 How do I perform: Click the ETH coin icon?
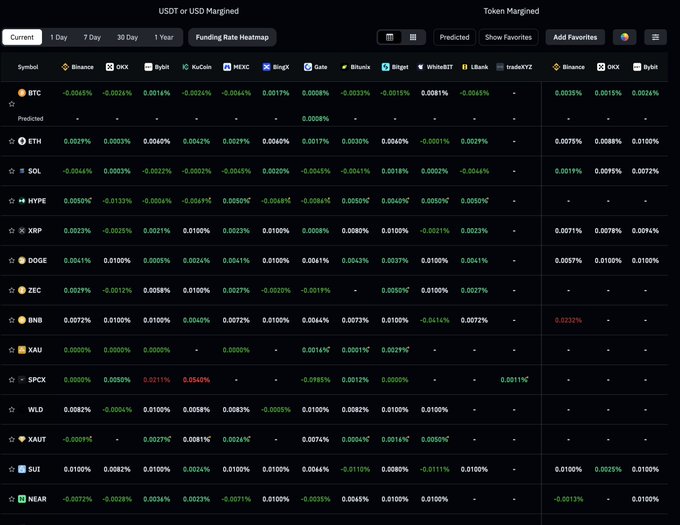22,141
